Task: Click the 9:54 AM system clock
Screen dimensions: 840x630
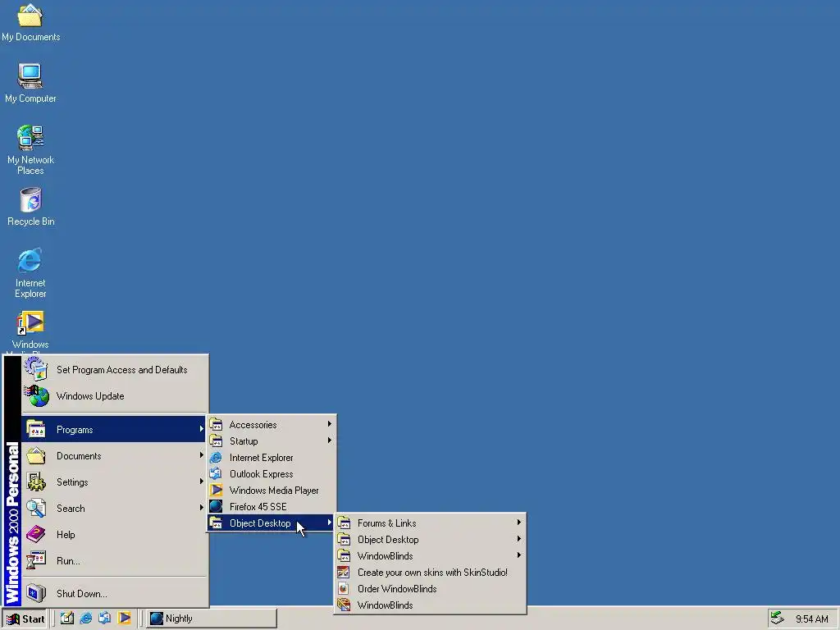Action: point(811,619)
